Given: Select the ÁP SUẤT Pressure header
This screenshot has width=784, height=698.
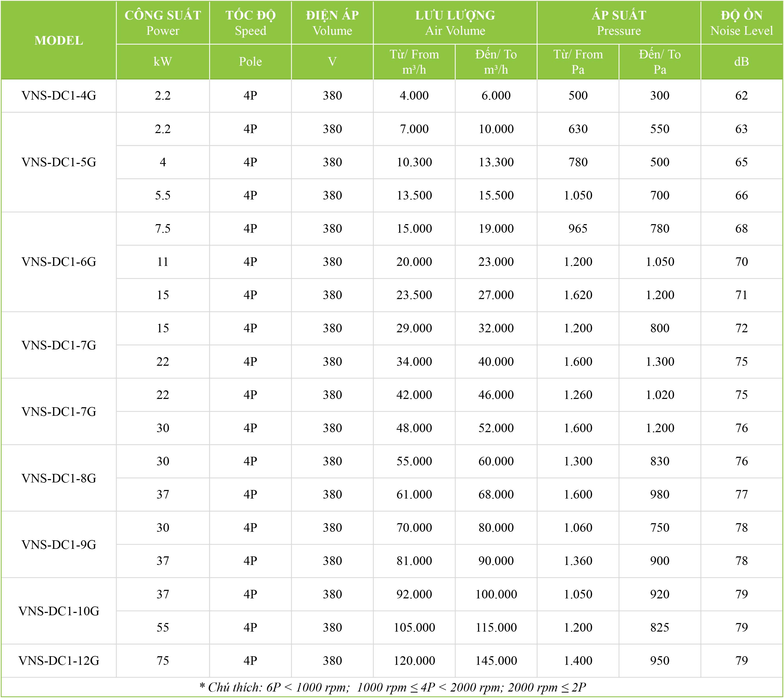Looking at the screenshot, I should pyautogui.click(x=619, y=23).
